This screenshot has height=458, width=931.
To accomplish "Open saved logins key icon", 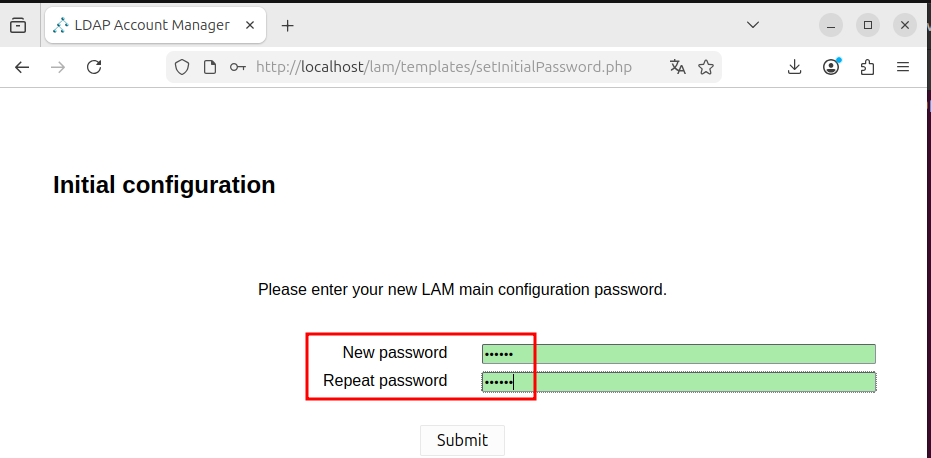I will [x=237, y=67].
